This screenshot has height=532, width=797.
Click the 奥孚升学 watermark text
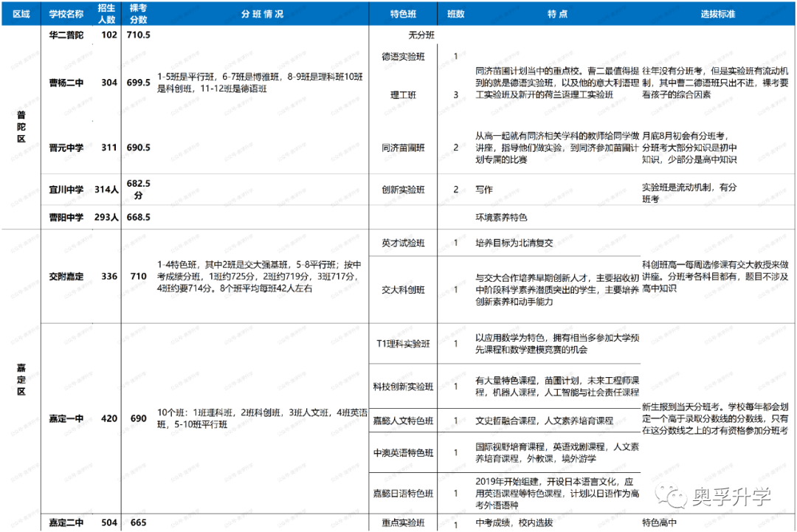(731, 497)
